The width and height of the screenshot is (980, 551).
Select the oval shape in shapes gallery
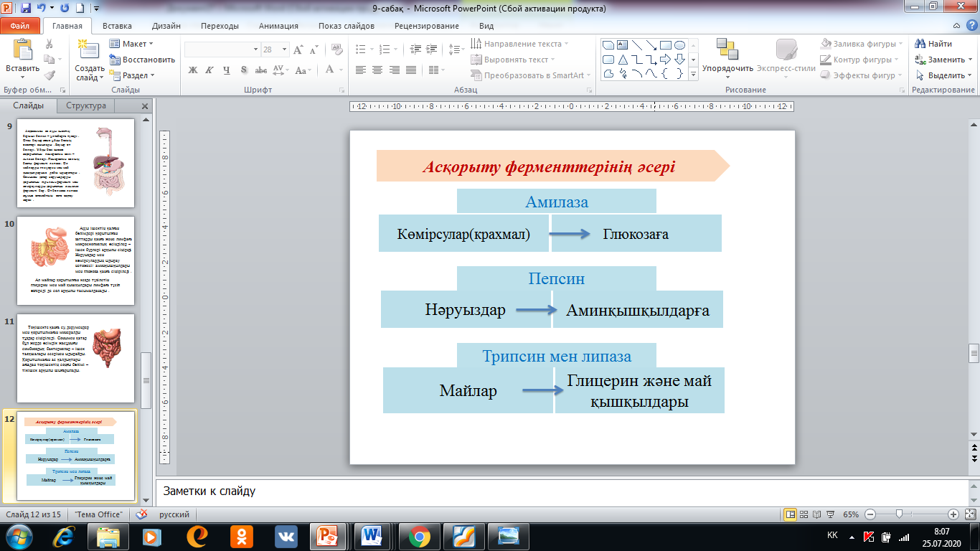(681, 44)
